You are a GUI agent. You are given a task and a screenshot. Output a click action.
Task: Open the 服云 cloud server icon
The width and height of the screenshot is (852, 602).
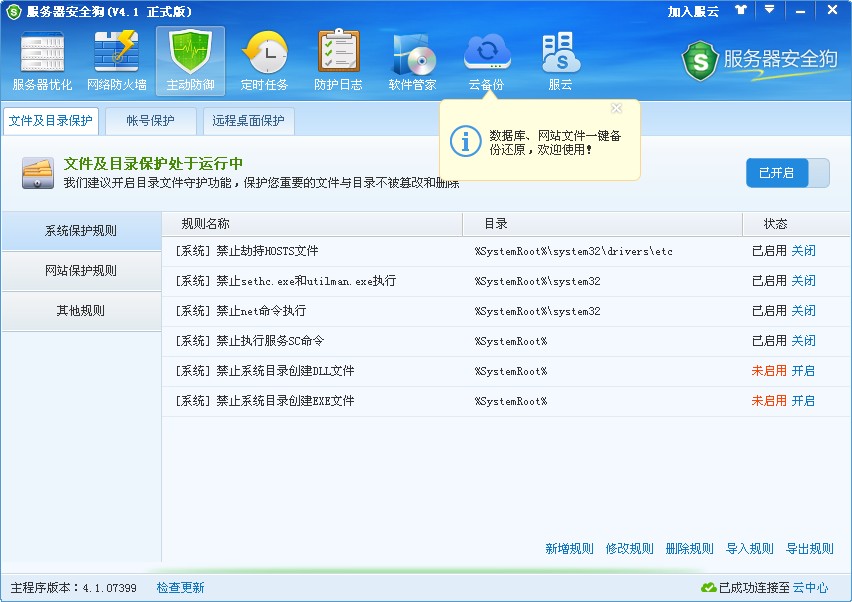560,62
